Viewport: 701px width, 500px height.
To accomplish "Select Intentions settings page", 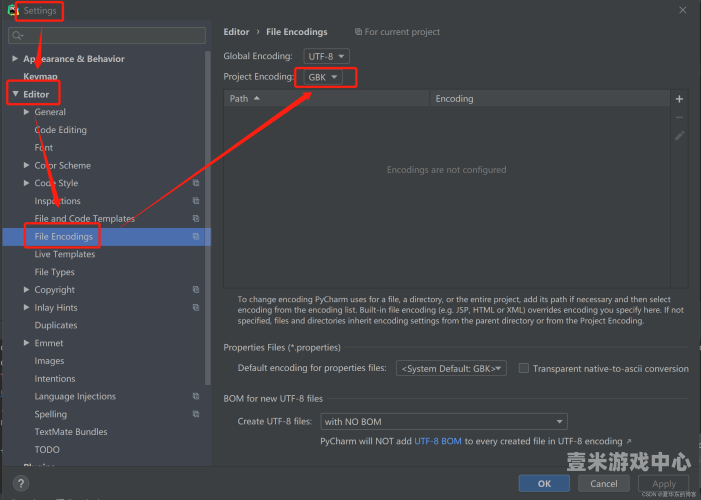I will coord(55,378).
